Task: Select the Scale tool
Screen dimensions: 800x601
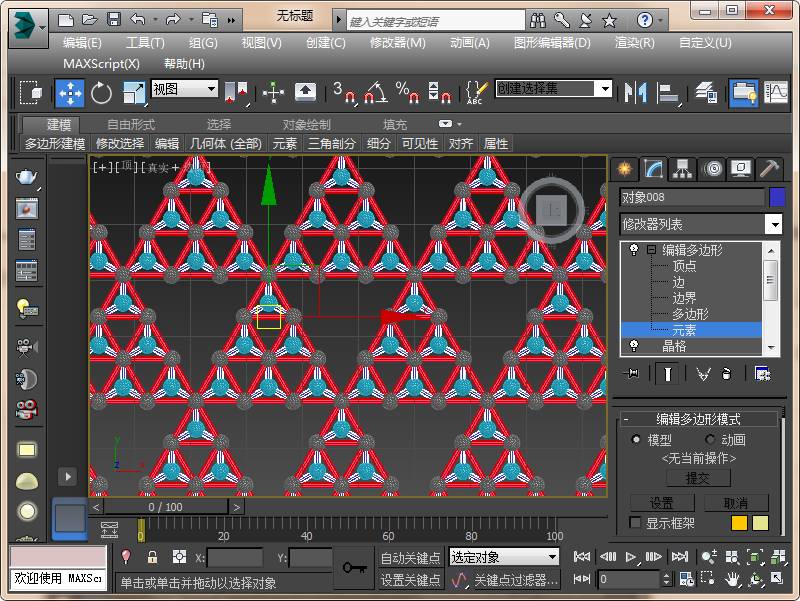Action: [x=134, y=93]
